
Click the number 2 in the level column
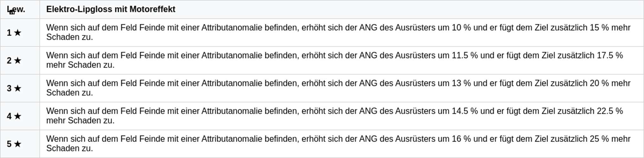point(9,61)
